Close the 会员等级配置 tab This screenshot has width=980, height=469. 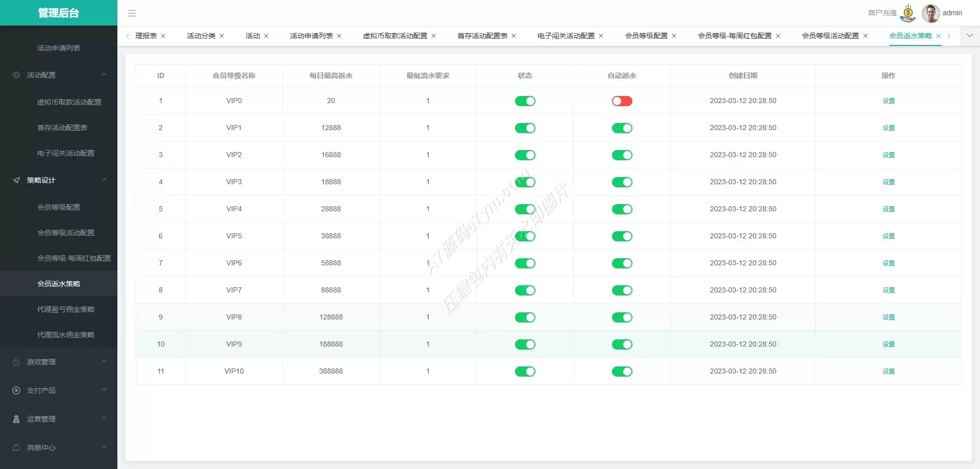[x=674, y=36]
